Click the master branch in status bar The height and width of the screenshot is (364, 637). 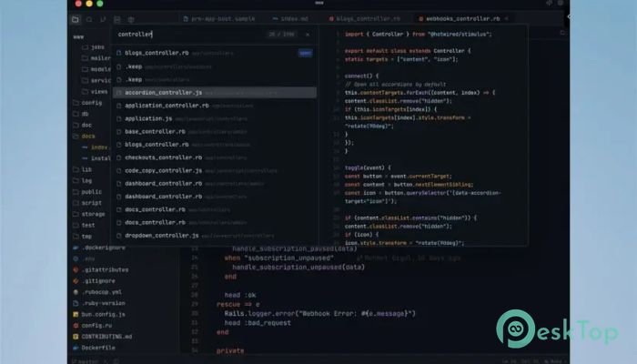pyautogui.click(x=86, y=360)
